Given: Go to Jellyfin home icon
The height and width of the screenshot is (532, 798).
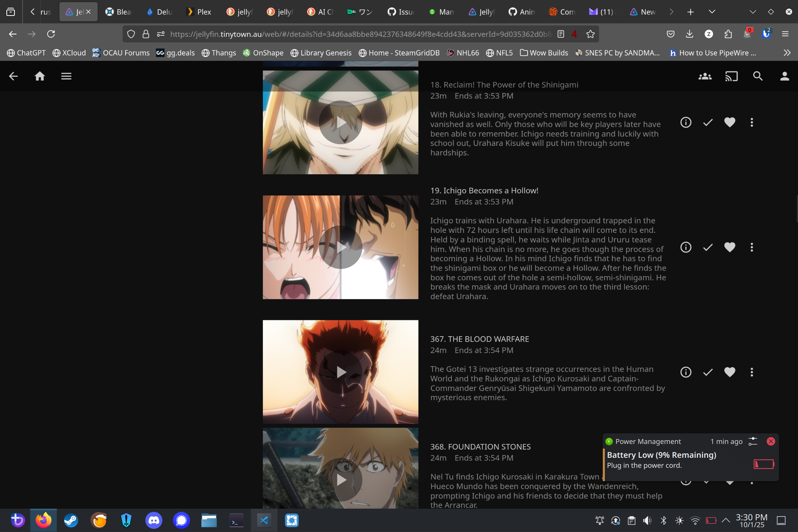Looking at the screenshot, I should coord(40,76).
